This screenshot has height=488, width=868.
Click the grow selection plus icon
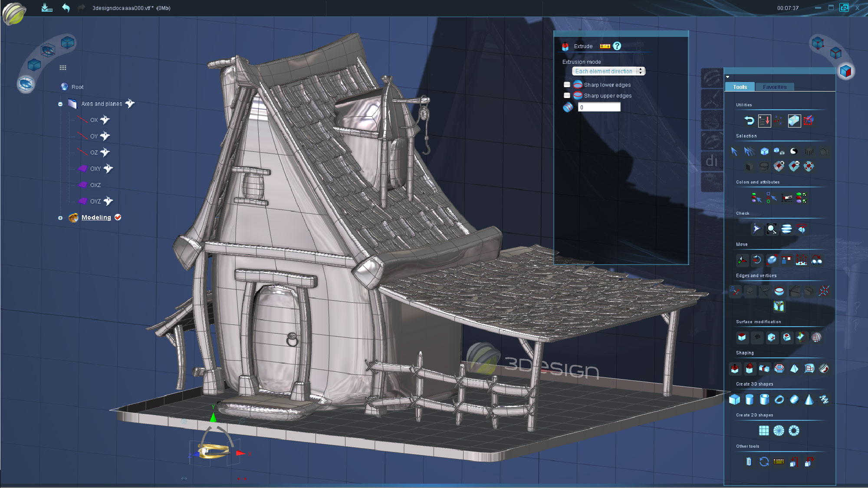point(779,166)
